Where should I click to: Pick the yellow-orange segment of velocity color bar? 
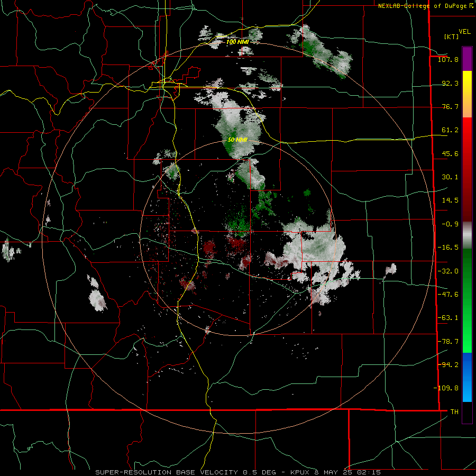click(467, 94)
